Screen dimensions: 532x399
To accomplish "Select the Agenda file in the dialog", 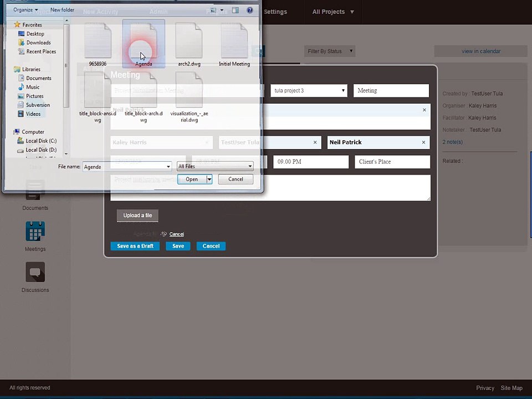I will point(144,44).
